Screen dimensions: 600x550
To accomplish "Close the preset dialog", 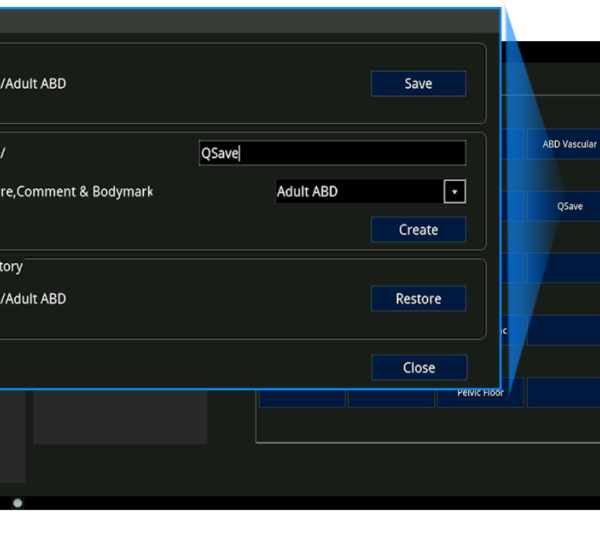I will pyautogui.click(x=418, y=368).
